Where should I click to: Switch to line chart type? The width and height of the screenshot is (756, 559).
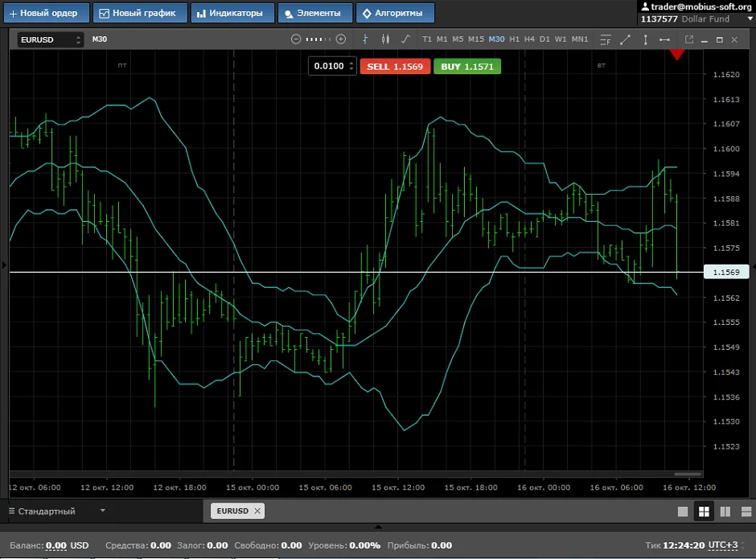tap(405, 39)
